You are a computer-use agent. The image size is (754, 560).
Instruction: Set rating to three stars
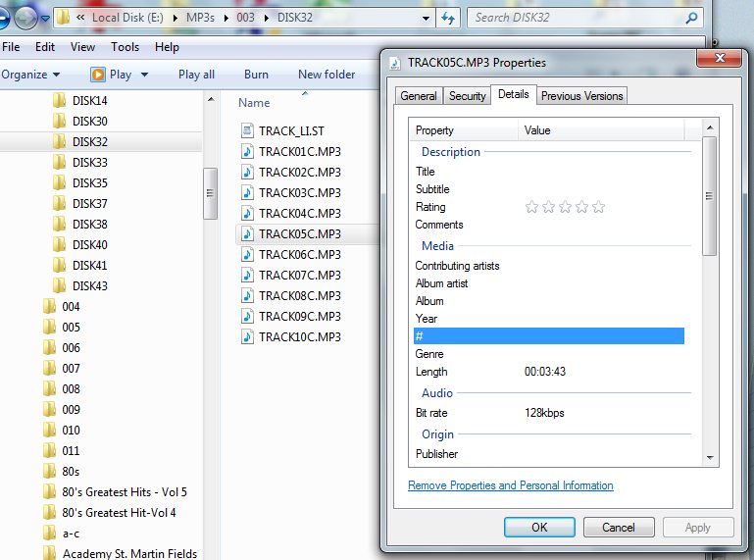point(566,207)
